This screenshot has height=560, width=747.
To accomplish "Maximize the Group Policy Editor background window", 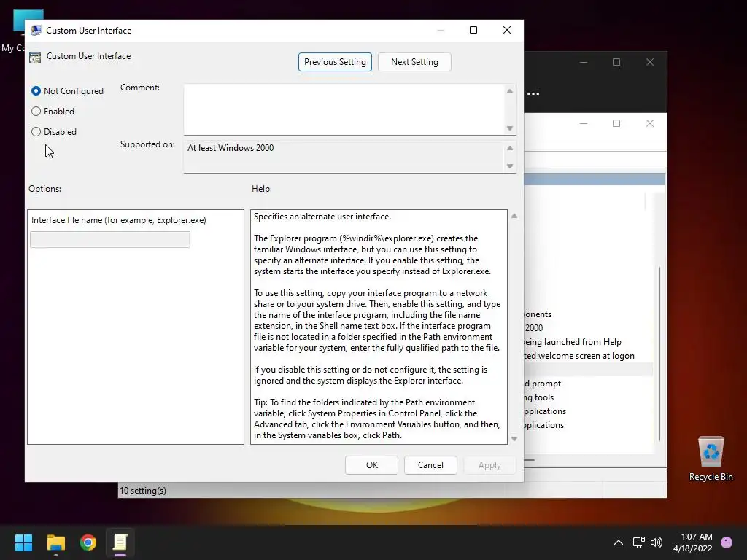I will pos(616,124).
